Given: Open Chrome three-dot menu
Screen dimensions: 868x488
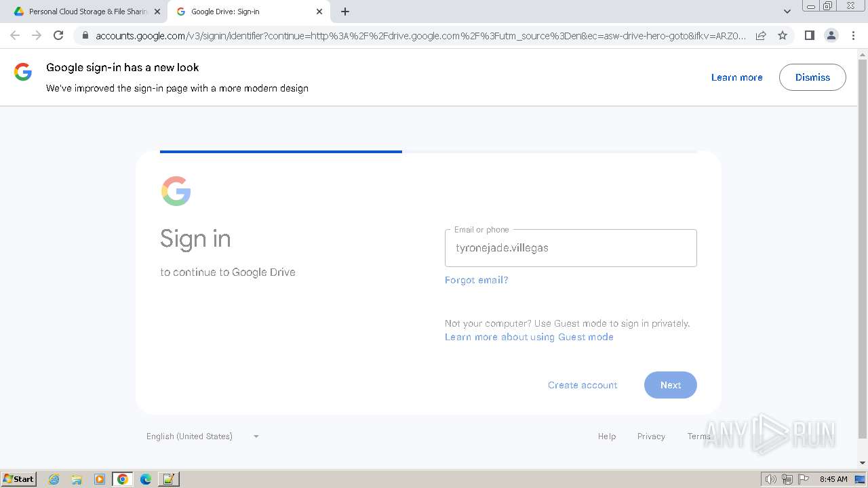Looking at the screenshot, I should [852, 35].
